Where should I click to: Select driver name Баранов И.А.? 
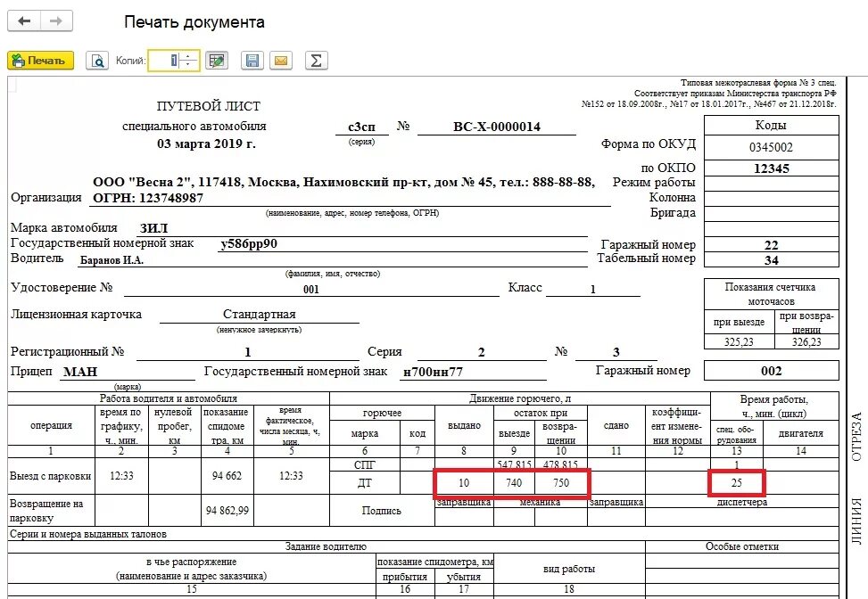click(x=112, y=260)
